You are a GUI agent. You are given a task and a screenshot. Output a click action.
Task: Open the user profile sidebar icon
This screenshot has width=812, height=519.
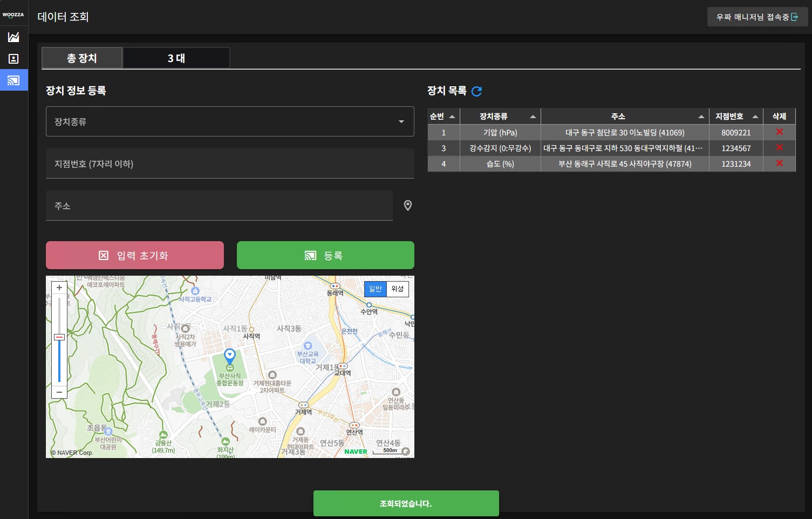pyautogui.click(x=13, y=59)
